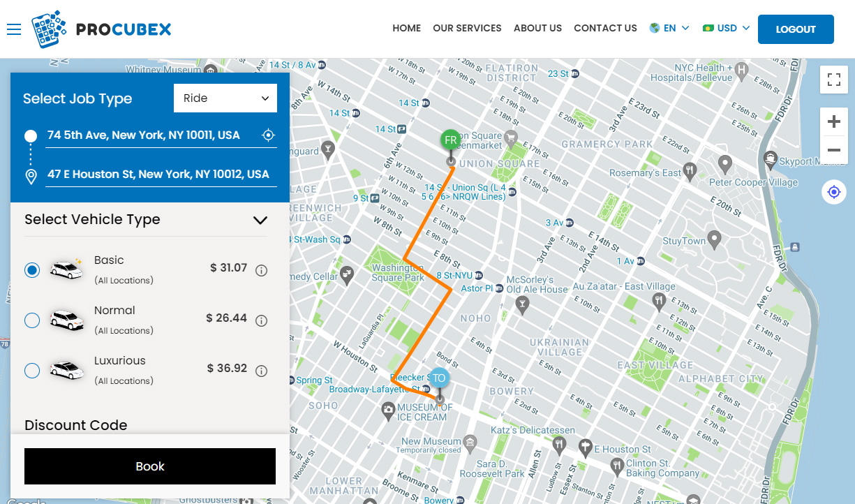
Task: Zoom out on the map
Action: tap(833, 149)
